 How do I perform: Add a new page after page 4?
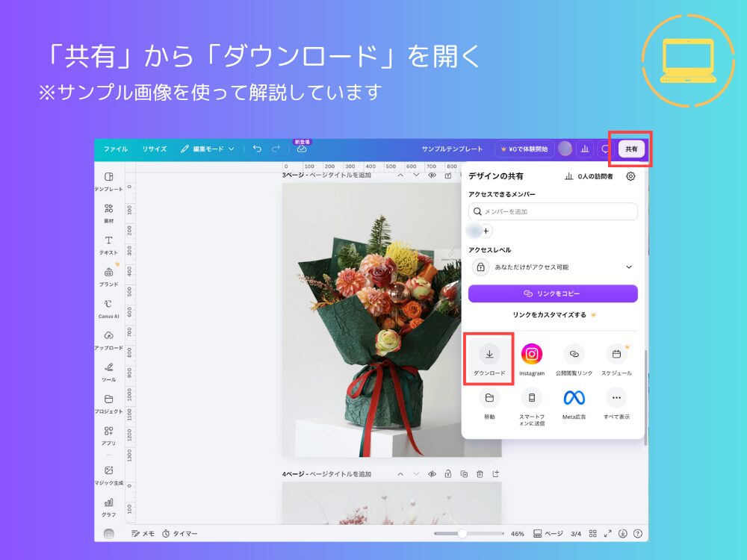pos(495,474)
